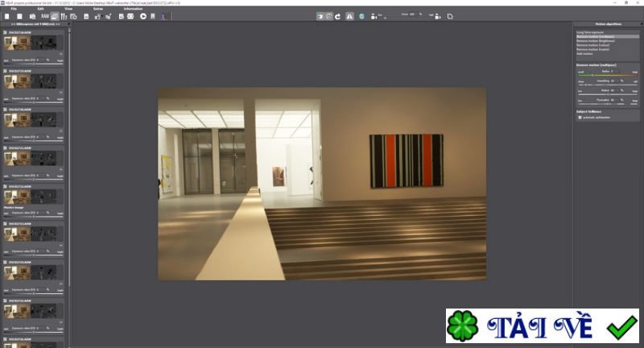The height and width of the screenshot is (348, 644).
Task: Click the Motion slider track
Action: click(x=608, y=94)
